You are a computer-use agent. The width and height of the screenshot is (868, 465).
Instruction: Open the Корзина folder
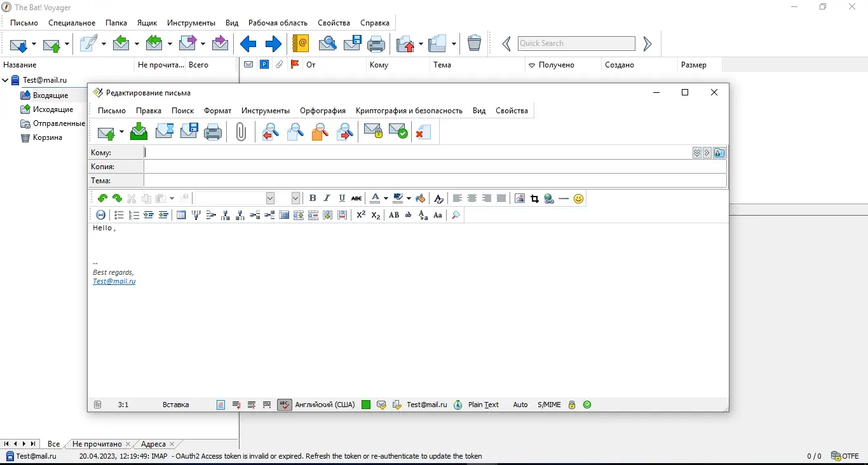(48, 137)
